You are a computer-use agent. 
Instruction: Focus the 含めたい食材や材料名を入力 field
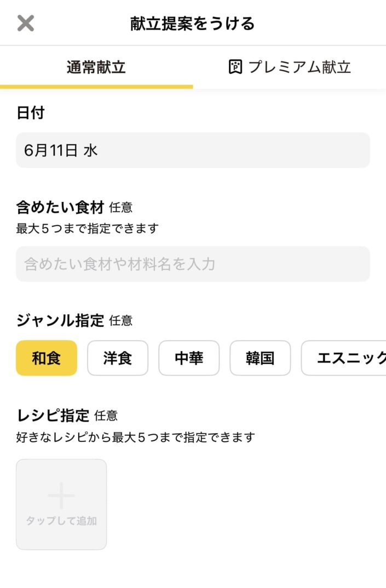point(193,264)
